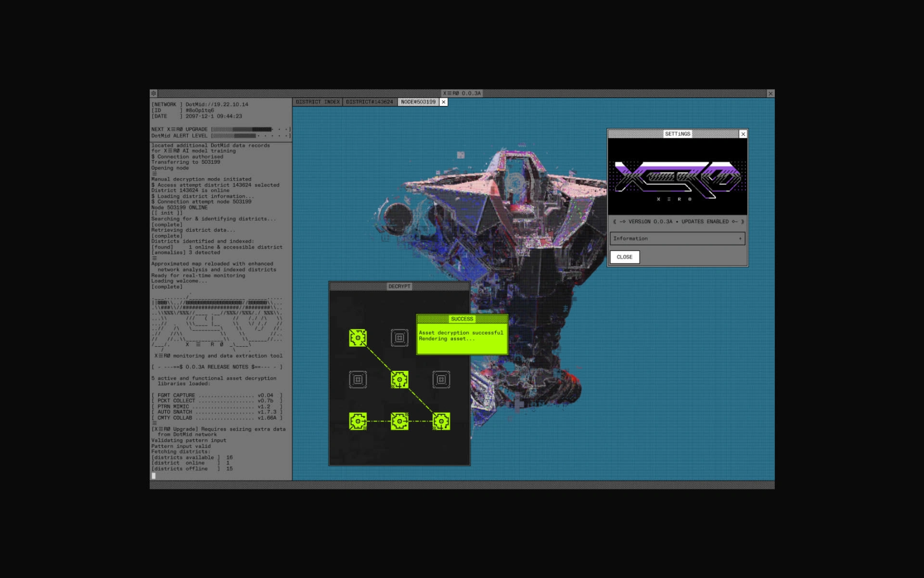Screen dimensions: 924x578
Task: Click the middle-left square node icon
Action: tap(357, 379)
